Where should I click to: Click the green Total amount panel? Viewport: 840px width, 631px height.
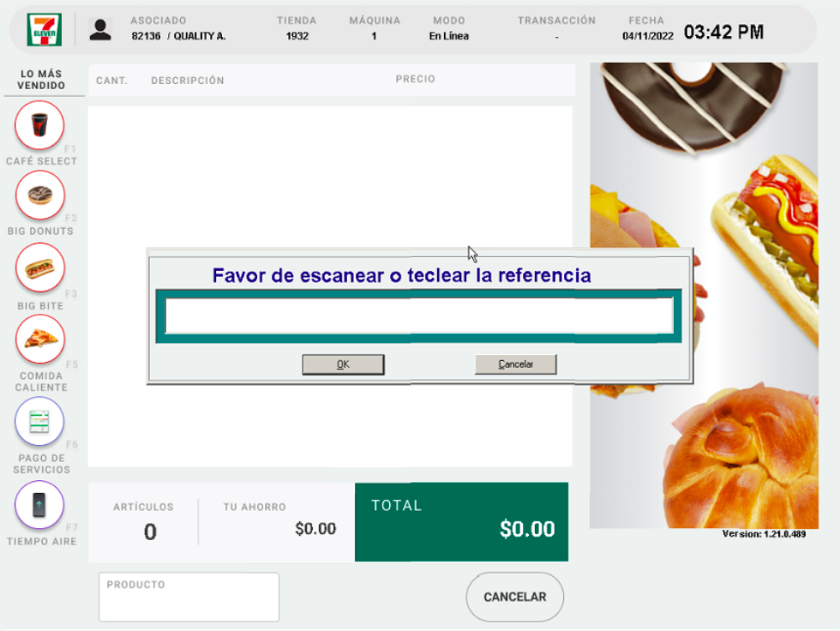(461, 522)
